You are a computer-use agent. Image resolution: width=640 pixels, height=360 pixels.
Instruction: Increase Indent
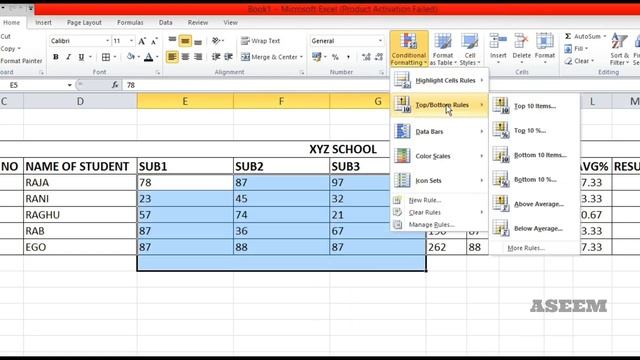point(229,57)
